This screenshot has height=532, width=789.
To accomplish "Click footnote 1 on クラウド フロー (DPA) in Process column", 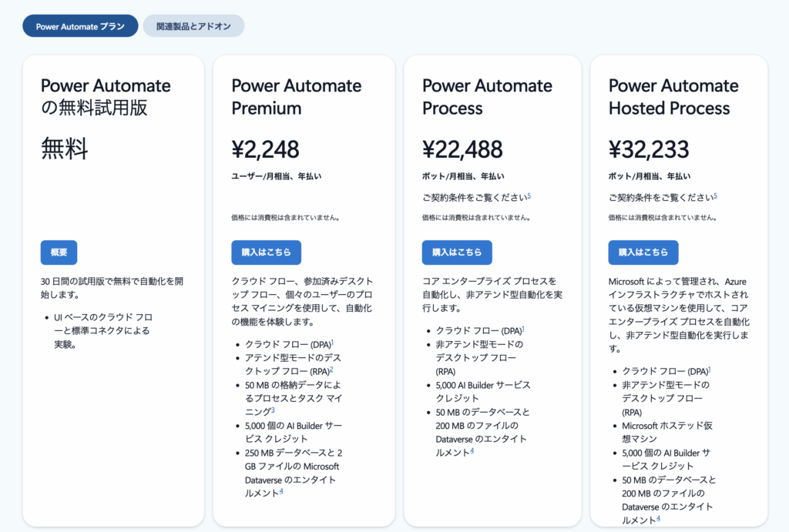I will (x=524, y=328).
